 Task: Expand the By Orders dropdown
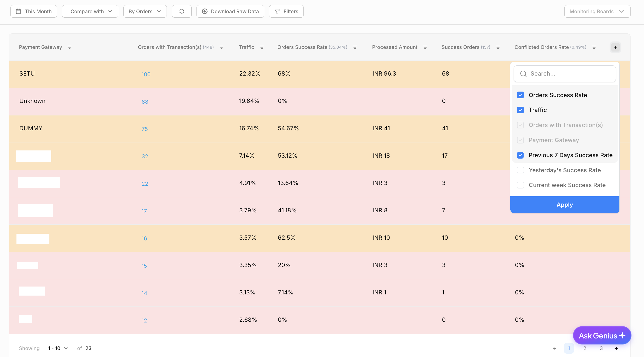[145, 12]
